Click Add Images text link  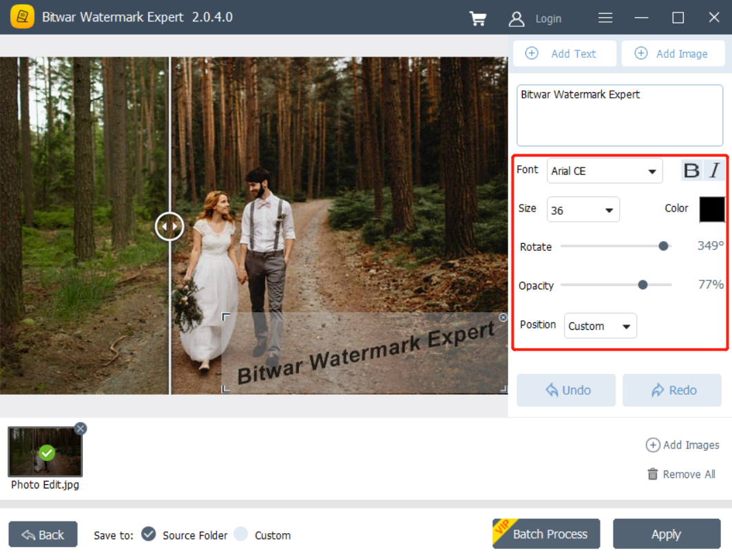691,445
